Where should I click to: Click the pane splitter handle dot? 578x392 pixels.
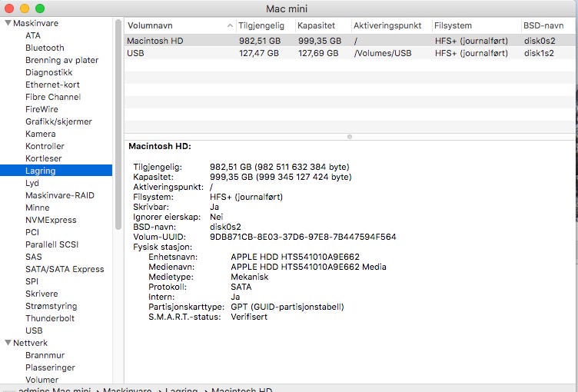point(350,137)
